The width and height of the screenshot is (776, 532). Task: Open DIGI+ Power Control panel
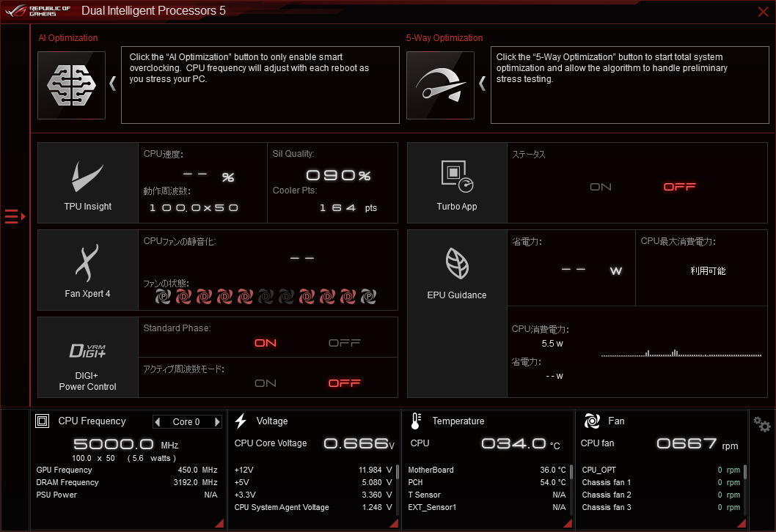[87, 357]
